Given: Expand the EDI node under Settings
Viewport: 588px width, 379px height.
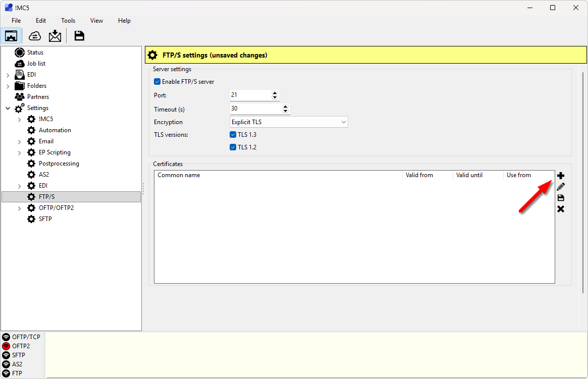Looking at the screenshot, I should 20,186.
